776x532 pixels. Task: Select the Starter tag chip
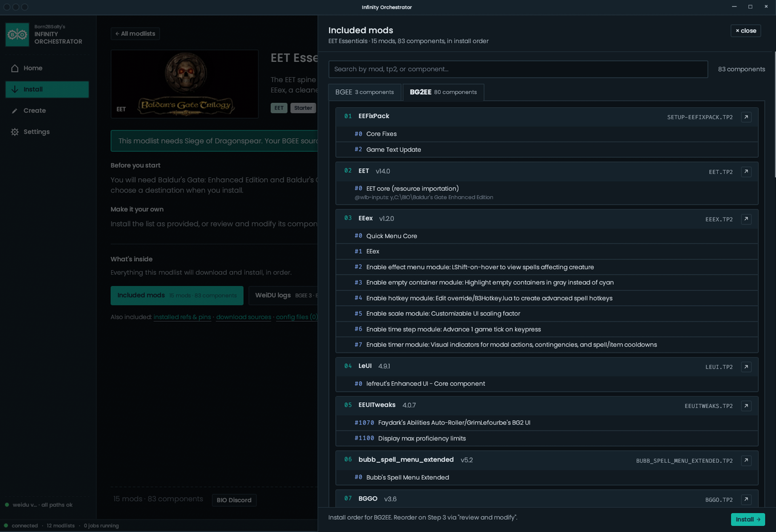click(303, 108)
